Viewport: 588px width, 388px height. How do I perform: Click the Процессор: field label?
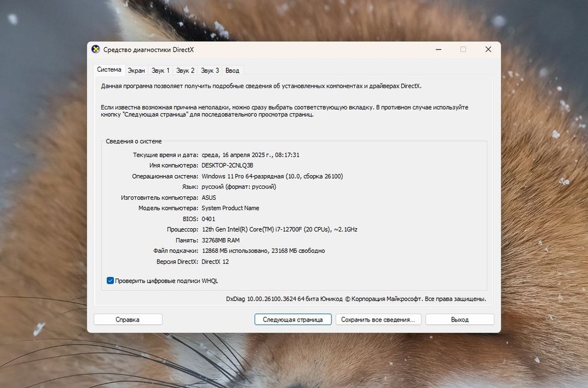pos(182,229)
